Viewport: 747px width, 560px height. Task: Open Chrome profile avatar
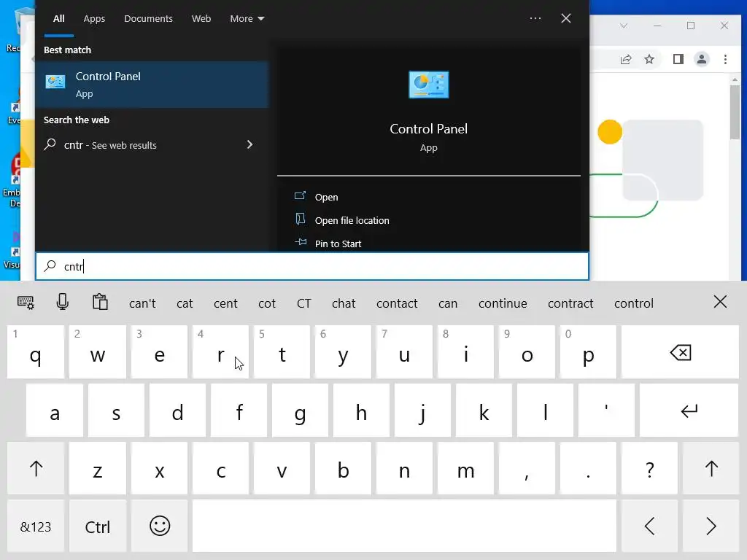click(702, 59)
